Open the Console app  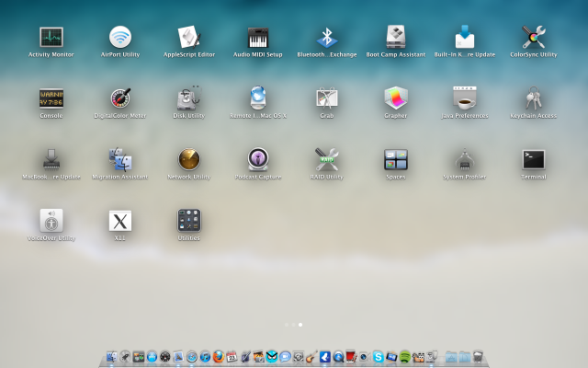pos(51,98)
